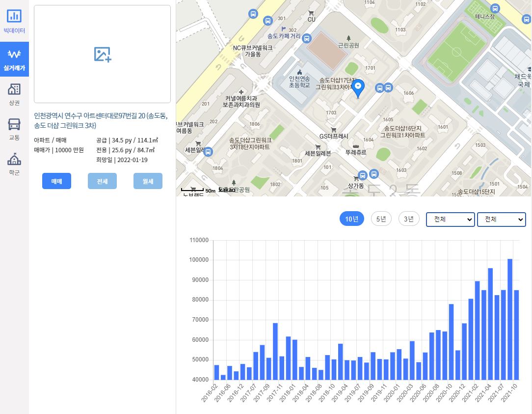Image resolution: width=532 pixels, height=414 pixels.
Task: Click the kakao logo on the map
Action: point(227,190)
